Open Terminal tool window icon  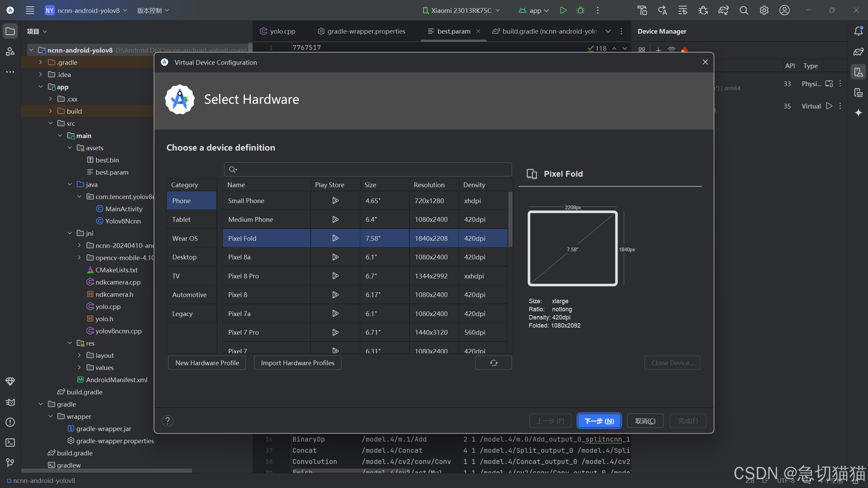tap(10, 443)
